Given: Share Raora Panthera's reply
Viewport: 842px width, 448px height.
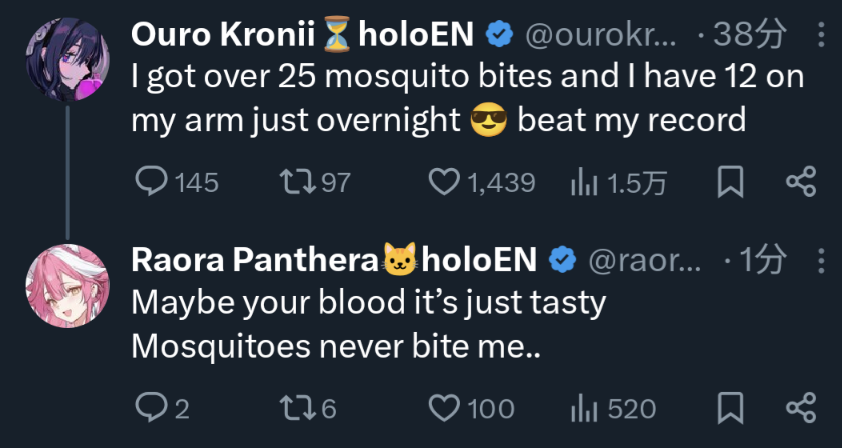Looking at the screenshot, I should [x=801, y=407].
